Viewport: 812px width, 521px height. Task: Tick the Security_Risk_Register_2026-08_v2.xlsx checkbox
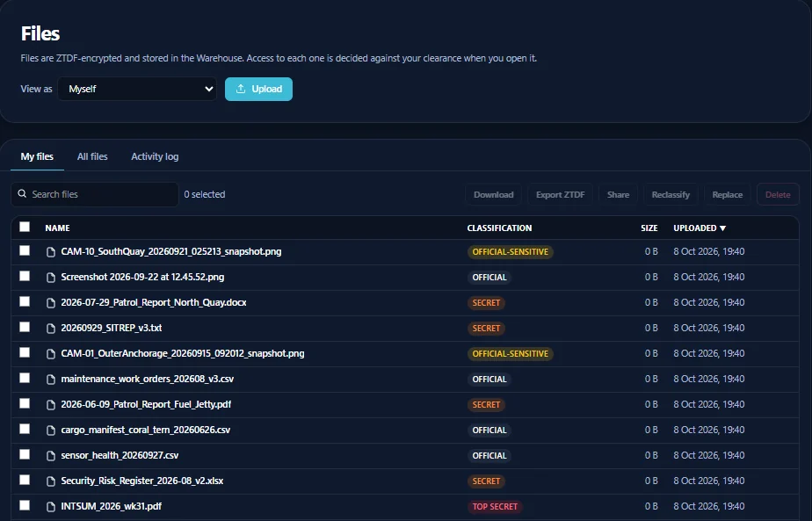pyautogui.click(x=25, y=480)
